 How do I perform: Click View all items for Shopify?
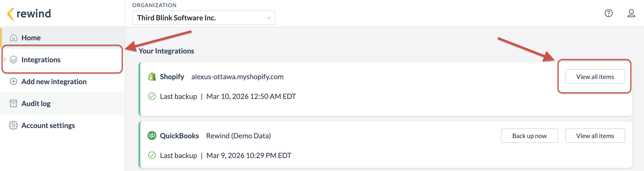tap(595, 77)
